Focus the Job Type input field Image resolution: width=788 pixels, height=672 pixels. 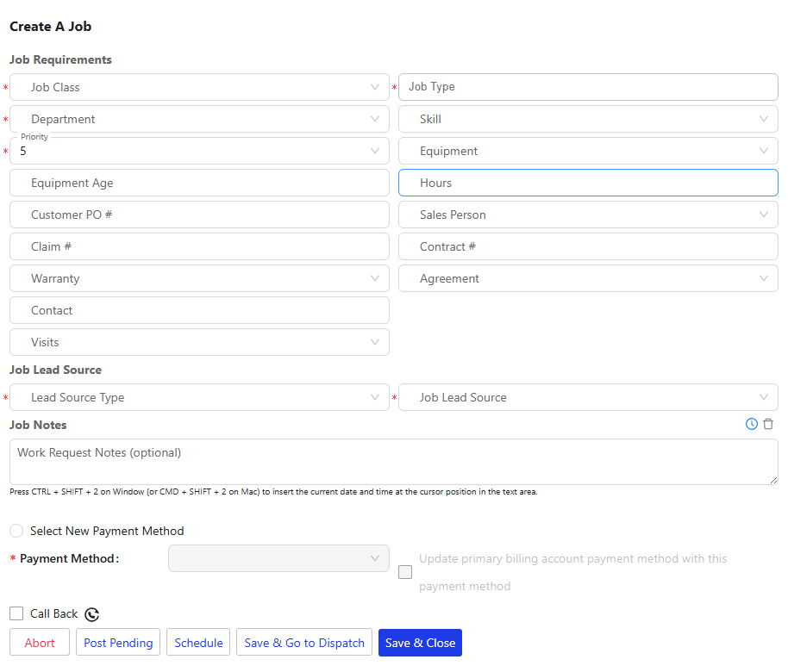pyautogui.click(x=588, y=87)
